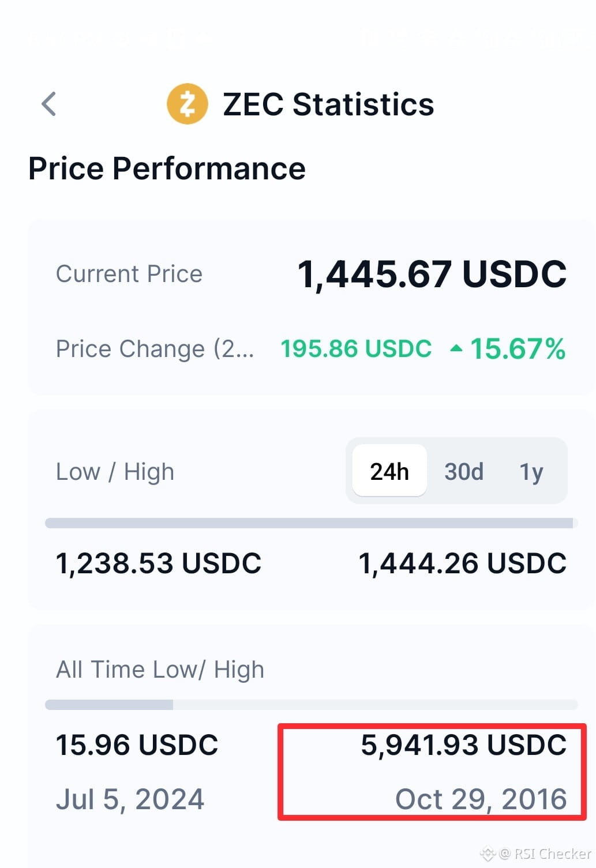Image resolution: width=596 pixels, height=868 pixels.
Task: Click the Jul 5, 2024 date
Action: (130, 799)
